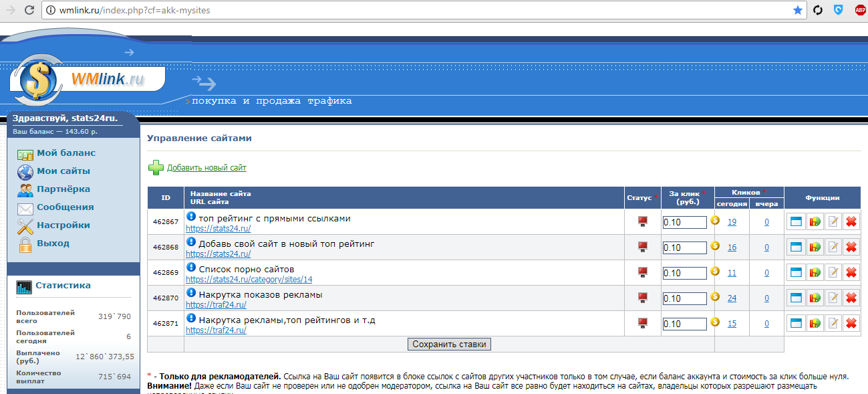
Task: Click the blue info icon beside 'Список порно сайтов'
Action: [191, 268]
